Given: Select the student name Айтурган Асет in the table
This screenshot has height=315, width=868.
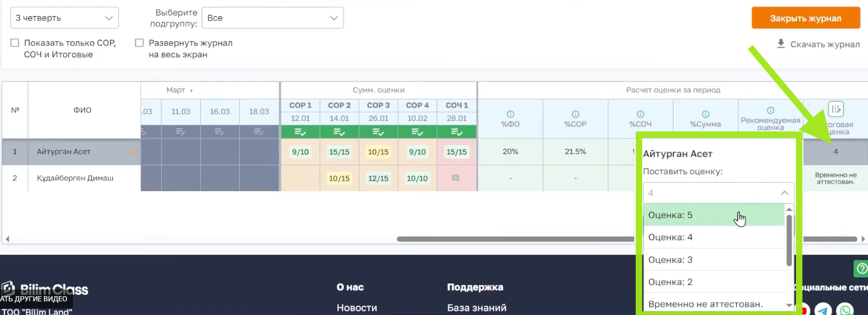Looking at the screenshot, I should click(64, 152).
